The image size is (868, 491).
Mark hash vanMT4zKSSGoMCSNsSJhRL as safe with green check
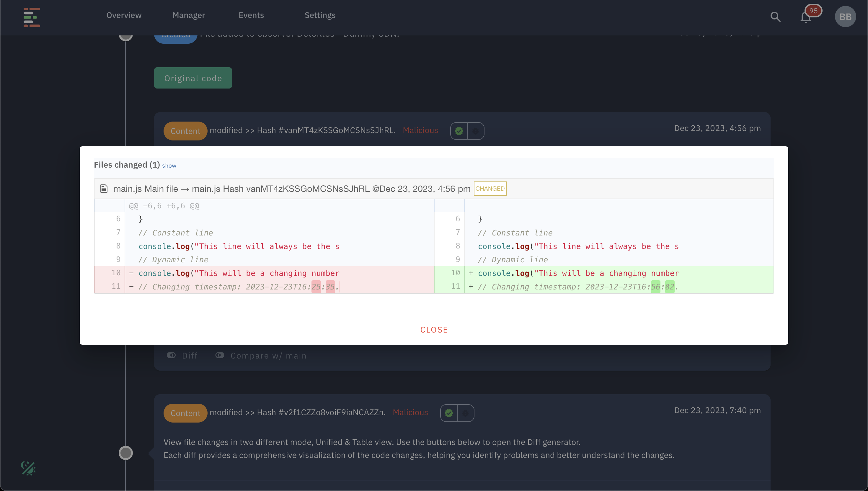pyautogui.click(x=459, y=131)
